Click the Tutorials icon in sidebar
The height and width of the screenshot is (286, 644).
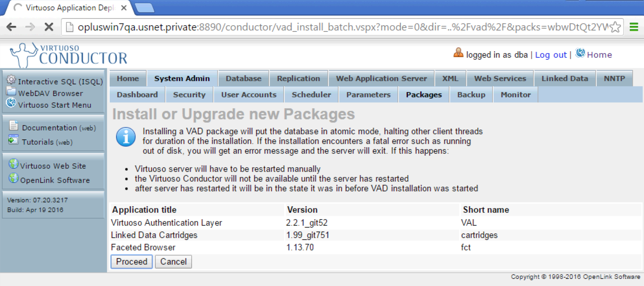click(13, 140)
